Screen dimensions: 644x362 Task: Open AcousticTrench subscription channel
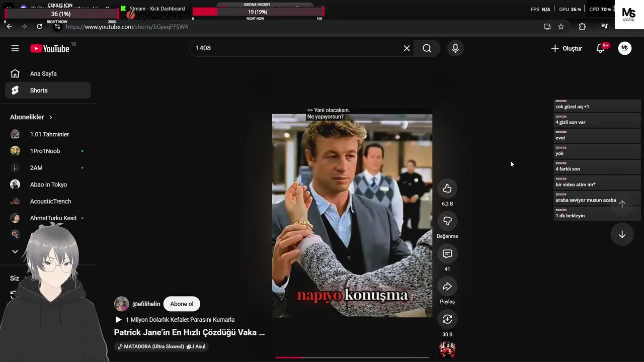pyautogui.click(x=48, y=201)
